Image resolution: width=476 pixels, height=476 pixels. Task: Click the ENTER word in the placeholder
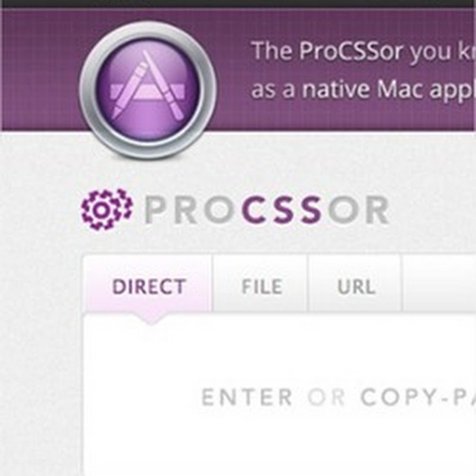pos(247,397)
